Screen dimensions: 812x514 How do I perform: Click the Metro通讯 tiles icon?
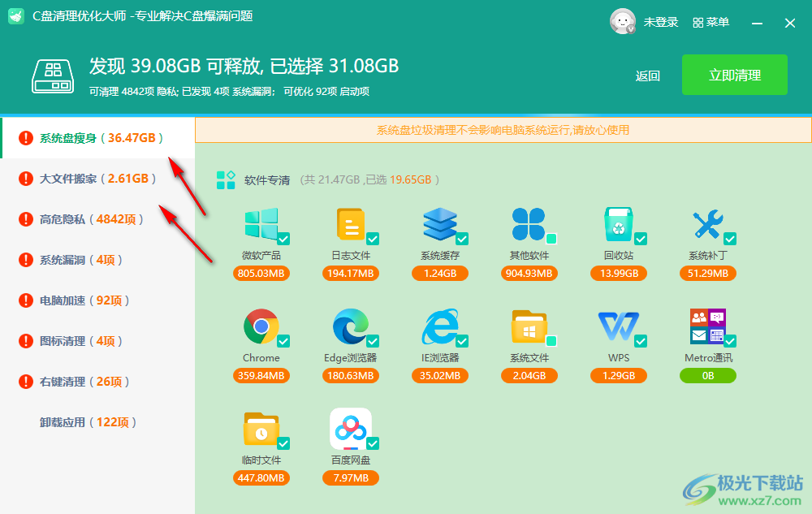[x=707, y=326]
